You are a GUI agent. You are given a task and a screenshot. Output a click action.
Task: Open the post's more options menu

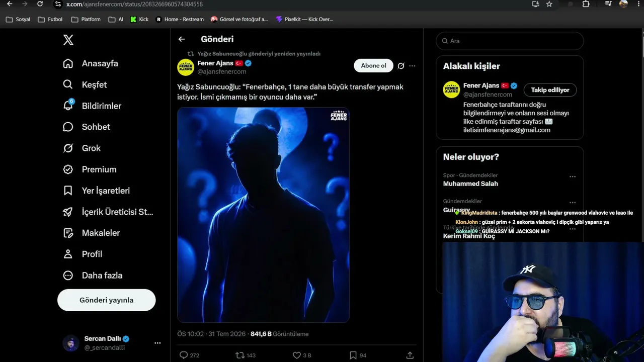413,66
